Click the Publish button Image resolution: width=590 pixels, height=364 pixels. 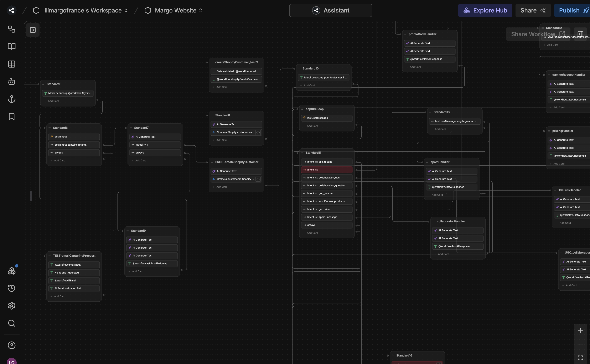click(x=572, y=10)
